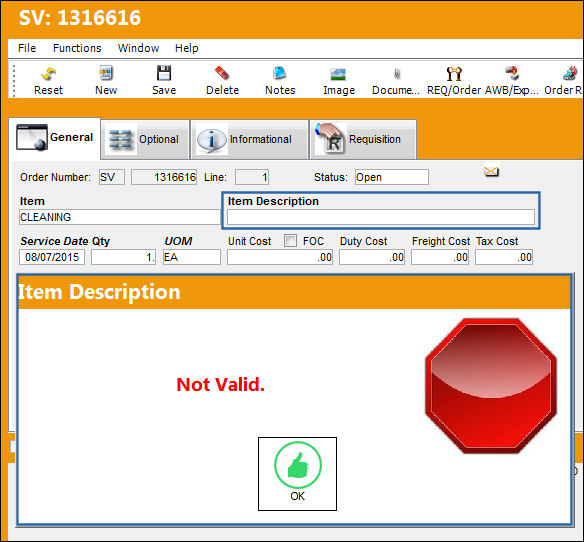
Task: Click the Service Date field 08/07/2015
Action: [52, 257]
